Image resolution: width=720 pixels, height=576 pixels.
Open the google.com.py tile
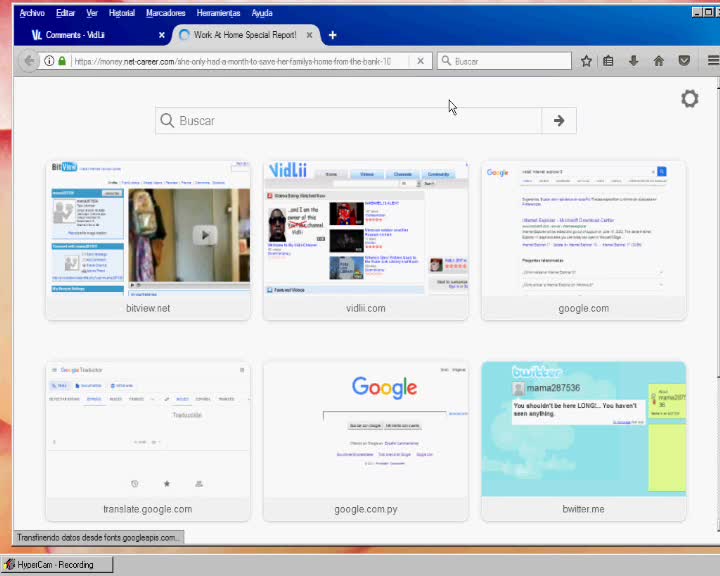366,441
